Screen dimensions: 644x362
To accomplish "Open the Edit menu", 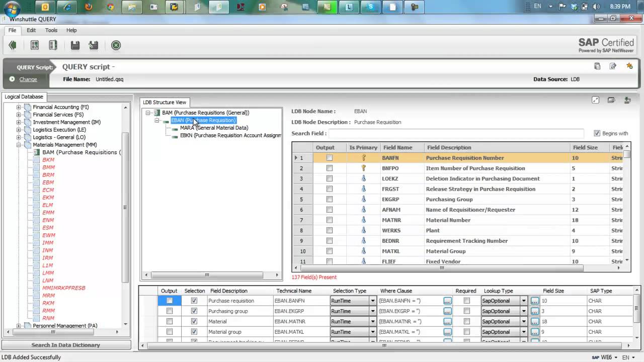I will [x=31, y=30].
